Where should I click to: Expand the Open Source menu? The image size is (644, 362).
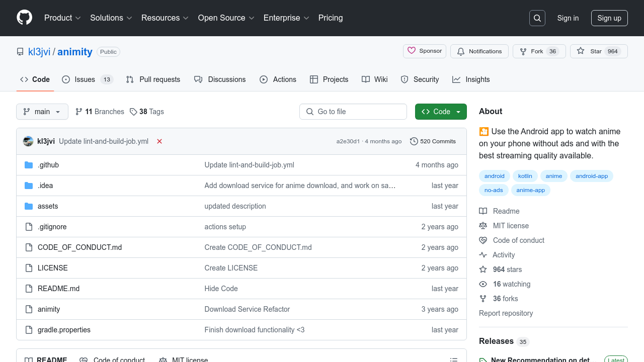pos(226,18)
